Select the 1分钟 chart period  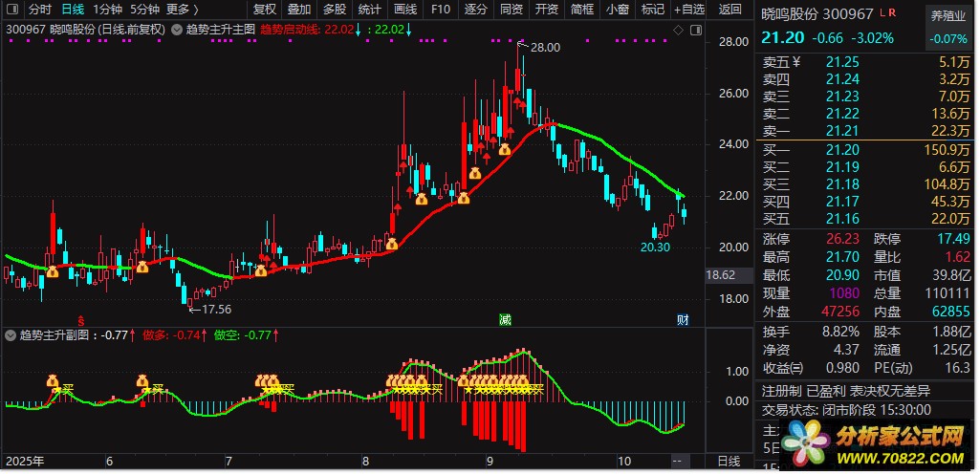[x=107, y=10]
